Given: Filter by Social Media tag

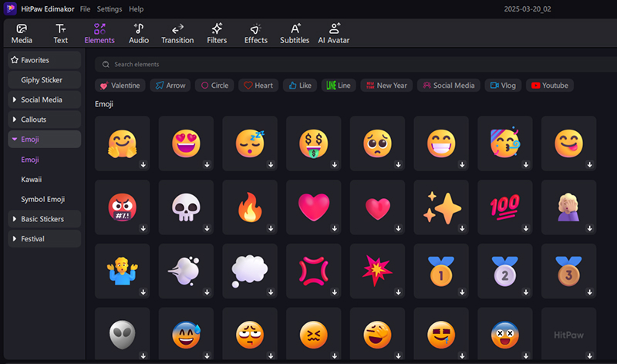Looking at the screenshot, I should coord(449,86).
